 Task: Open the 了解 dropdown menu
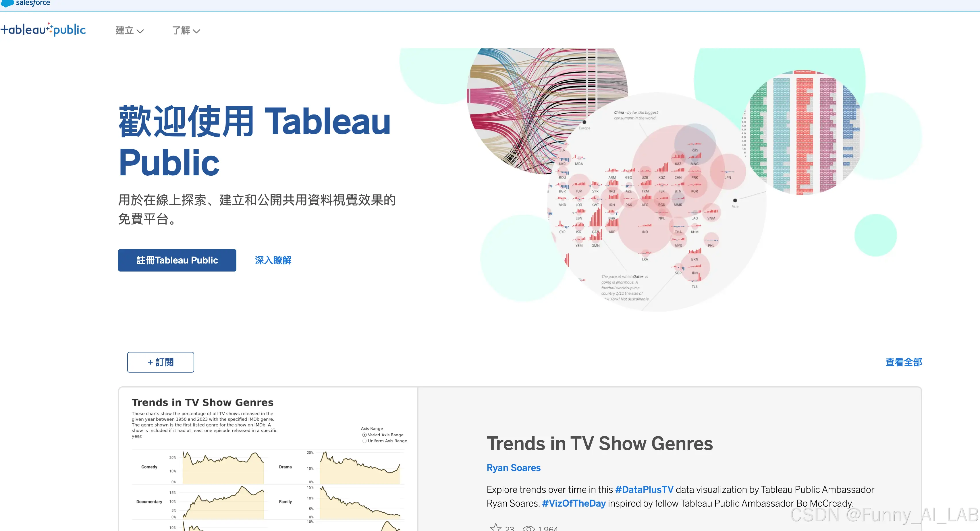tap(186, 30)
